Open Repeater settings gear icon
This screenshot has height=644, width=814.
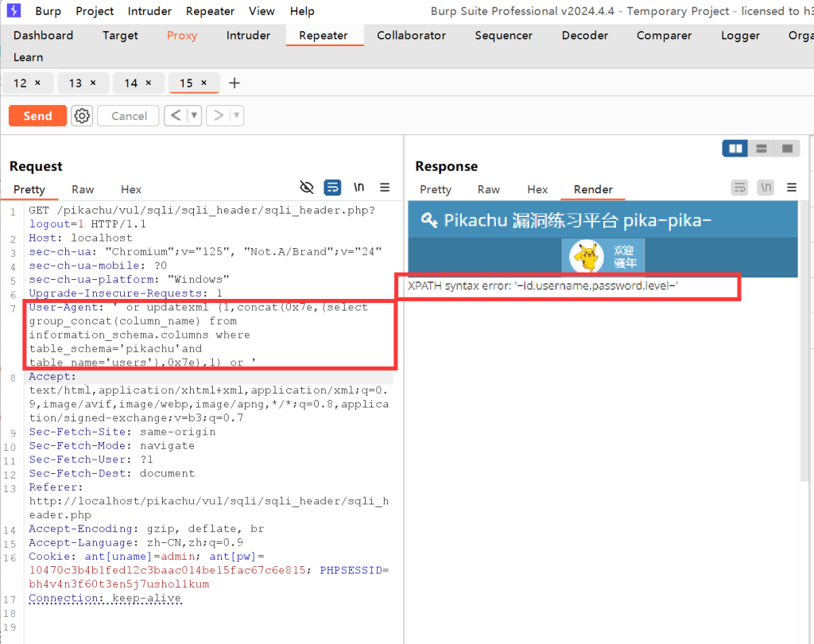[82, 116]
